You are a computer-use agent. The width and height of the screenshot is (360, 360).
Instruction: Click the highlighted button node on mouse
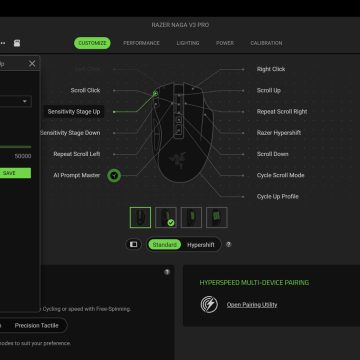click(155, 94)
